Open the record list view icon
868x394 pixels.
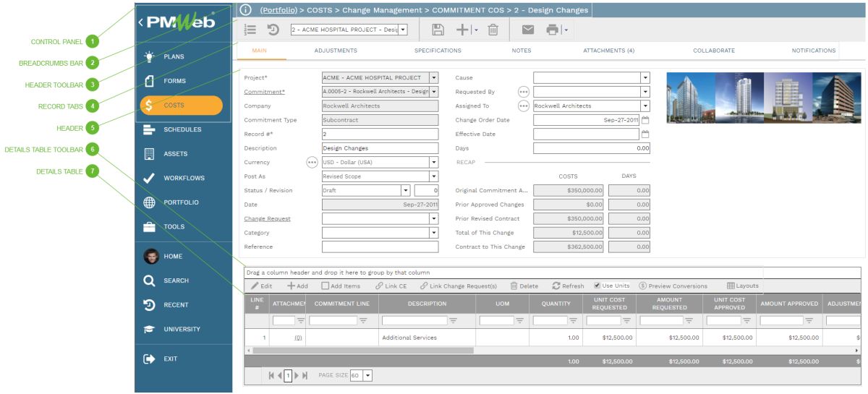pos(250,30)
